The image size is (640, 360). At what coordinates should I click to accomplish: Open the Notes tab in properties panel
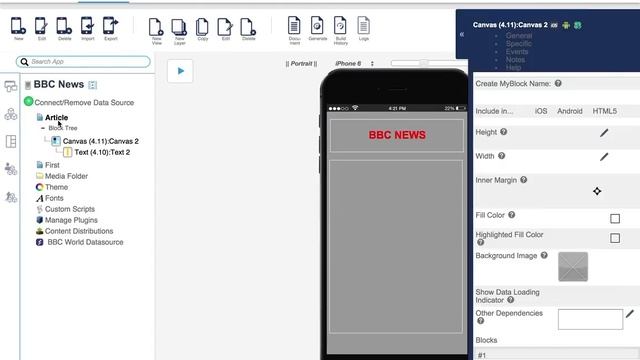[x=515, y=60]
